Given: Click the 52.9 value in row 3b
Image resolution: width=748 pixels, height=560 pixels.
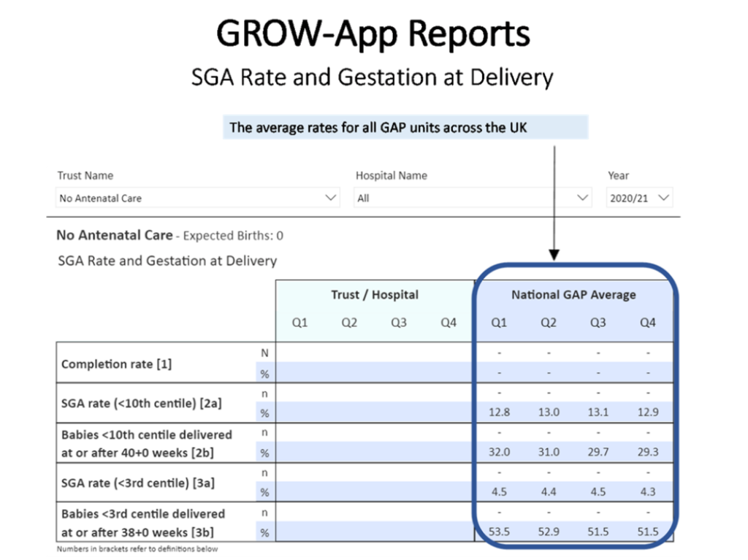Looking at the screenshot, I should pyautogui.click(x=549, y=532).
